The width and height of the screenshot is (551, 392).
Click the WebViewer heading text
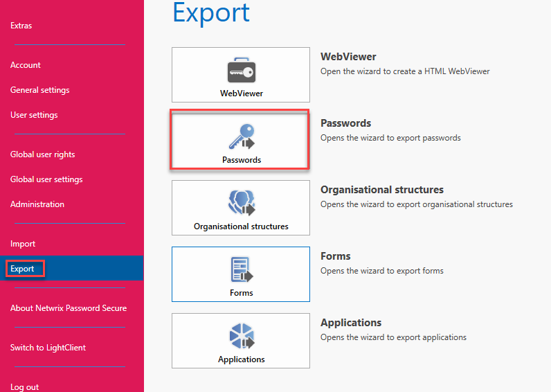(x=348, y=57)
